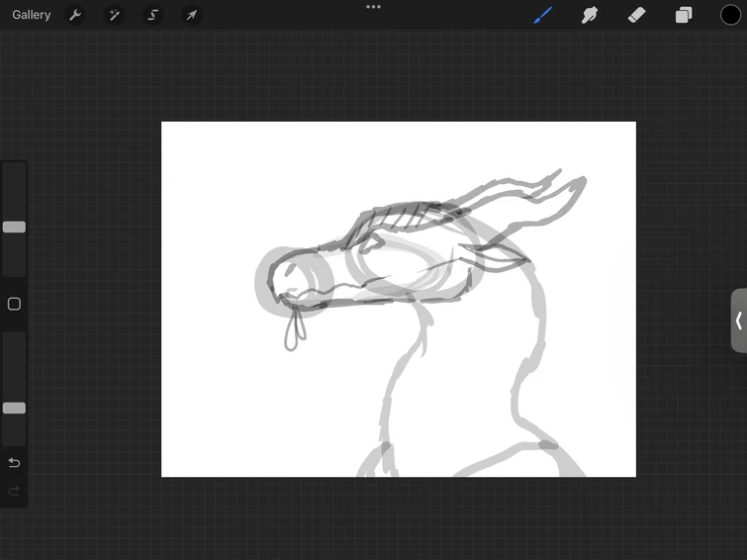747x560 pixels.
Task: Open the Adjustments magic wand menu
Action: (x=114, y=15)
